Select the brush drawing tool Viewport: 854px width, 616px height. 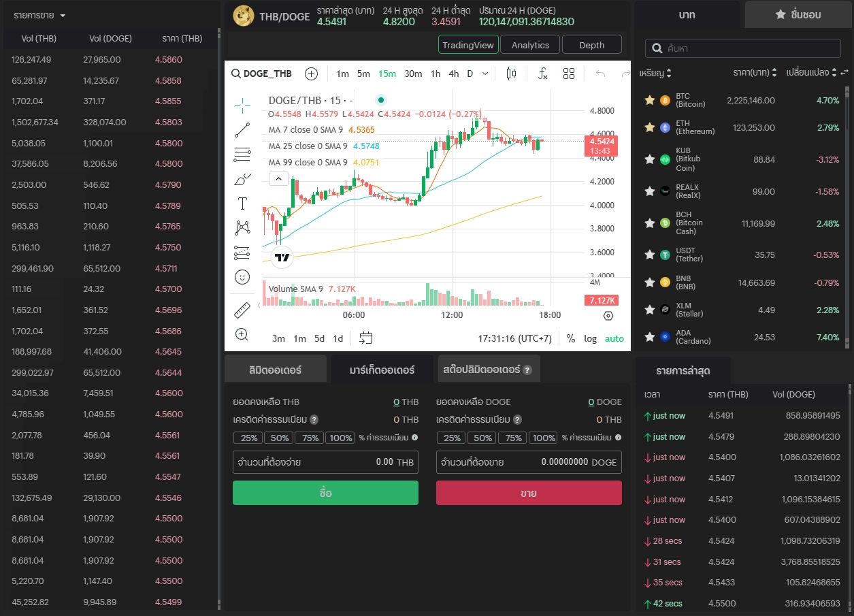click(242, 180)
